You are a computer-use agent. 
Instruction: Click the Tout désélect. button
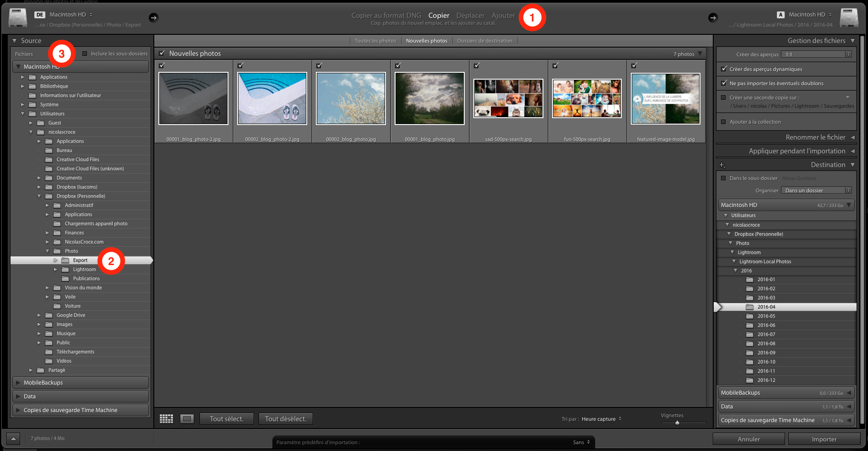click(286, 418)
